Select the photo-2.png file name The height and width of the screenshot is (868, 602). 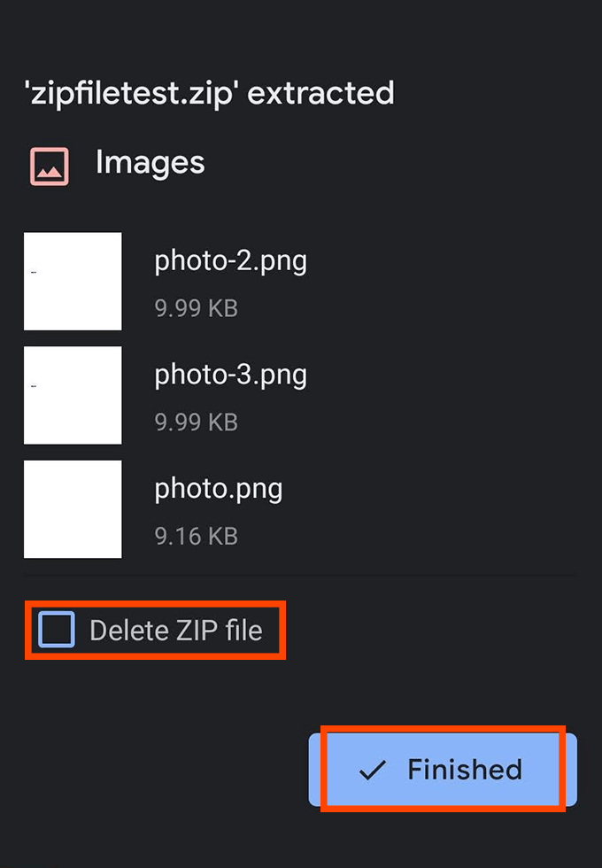[x=231, y=260]
